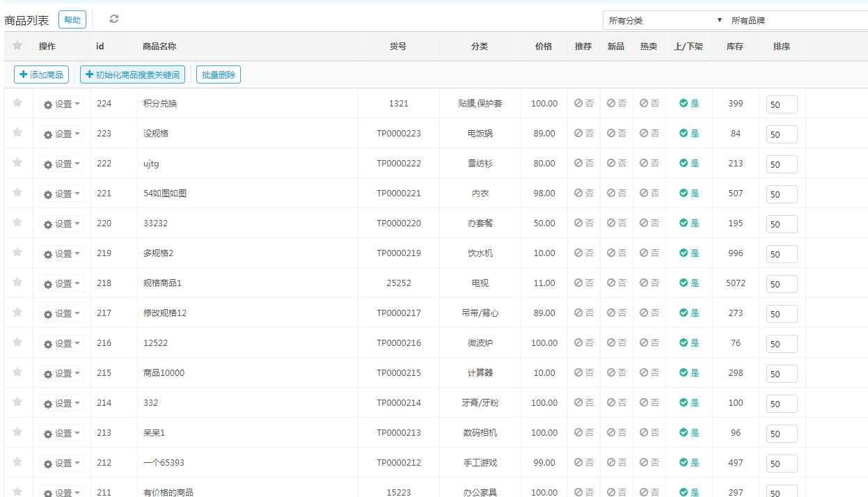
Task: Toggle 推荐 status for product 224 积分兑换
Action: tap(583, 104)
